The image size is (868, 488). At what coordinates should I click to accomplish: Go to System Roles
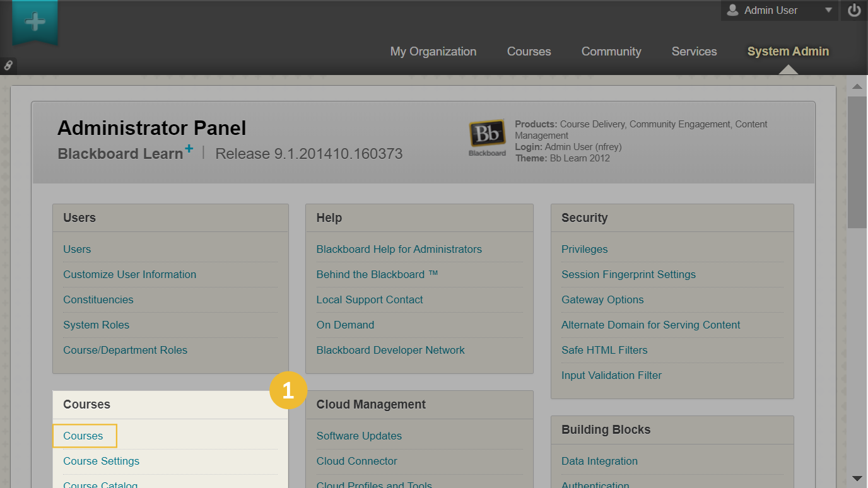coord(96,325)
